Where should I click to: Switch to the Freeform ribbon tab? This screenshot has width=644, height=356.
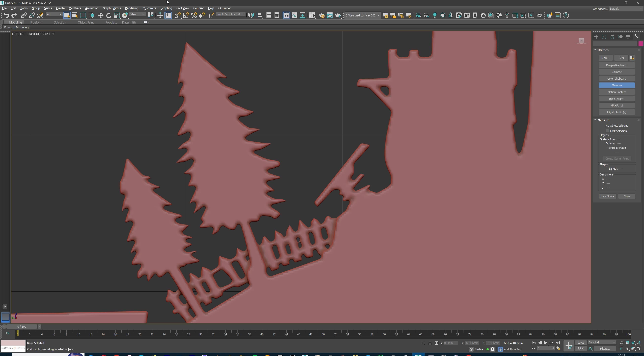(36, 22)
